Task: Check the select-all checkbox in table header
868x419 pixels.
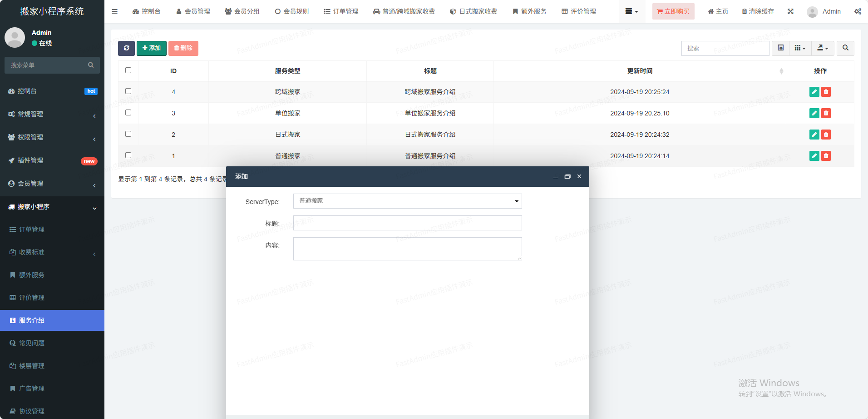Action: 128,70
